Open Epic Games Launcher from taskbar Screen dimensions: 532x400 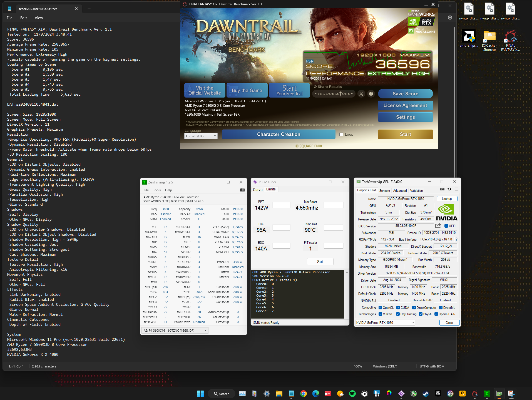[x=438, y=394]
